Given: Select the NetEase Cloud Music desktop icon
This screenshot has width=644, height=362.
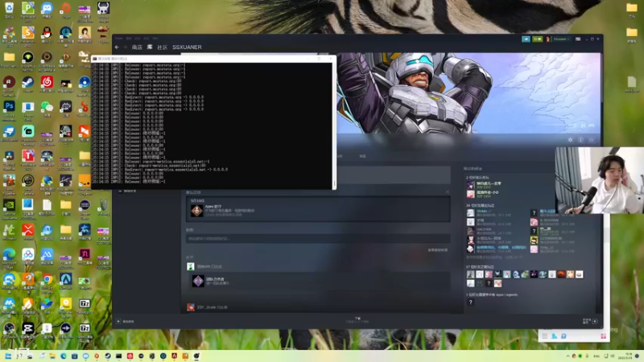Looking at the screenshot, I should point(47,83).
